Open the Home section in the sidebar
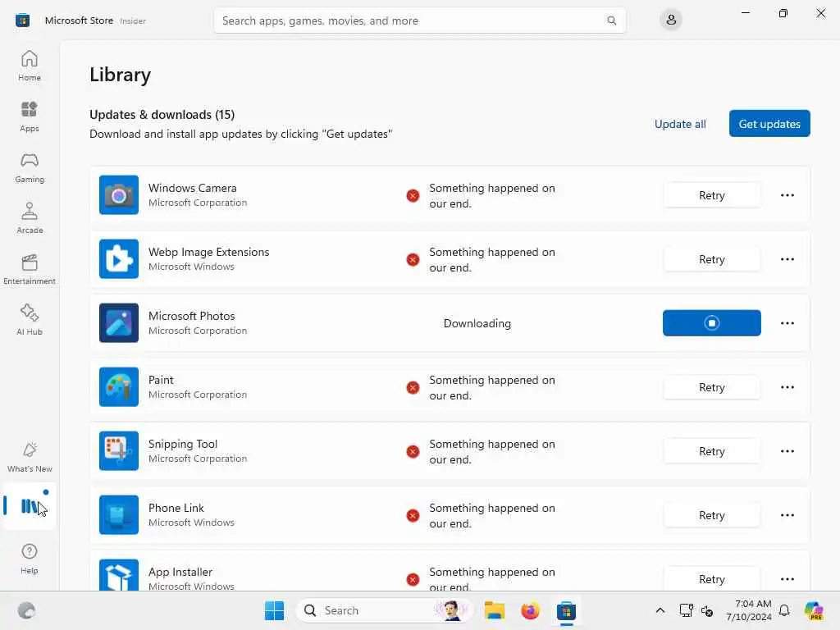The image size is (840, 630). coord(30,66)
